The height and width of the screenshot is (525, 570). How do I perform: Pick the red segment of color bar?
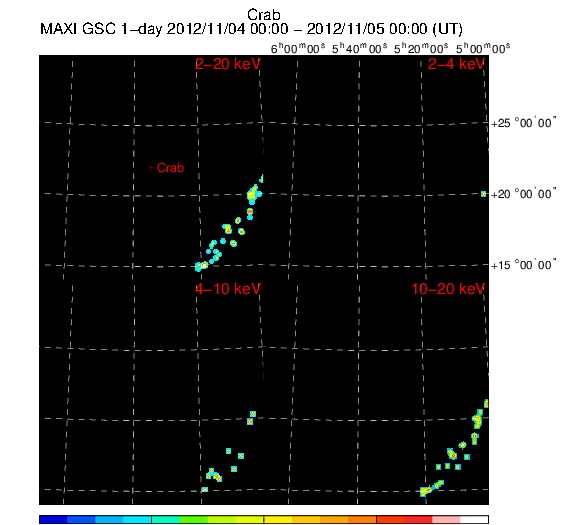(x=418, y=519)
